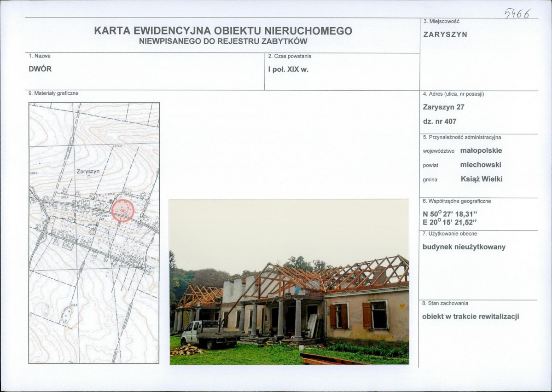Click the subtitle 'NIEWPISANEGO DO REJESTRU ZABYTKÓW'
Image resolution: width=552 pixels, height=392 pixels.
click(223, 41)
